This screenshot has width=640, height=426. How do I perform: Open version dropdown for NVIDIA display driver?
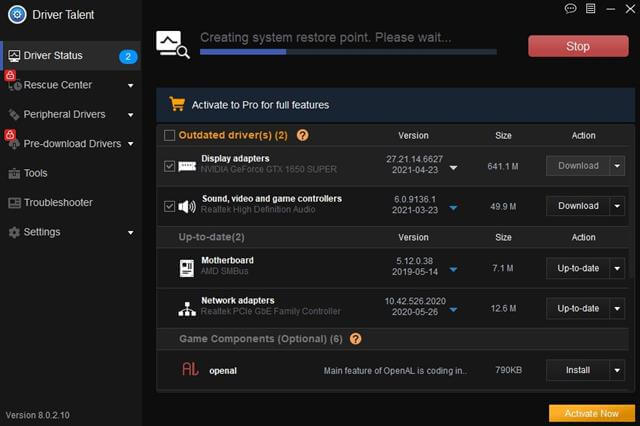(x=453, y=168)
